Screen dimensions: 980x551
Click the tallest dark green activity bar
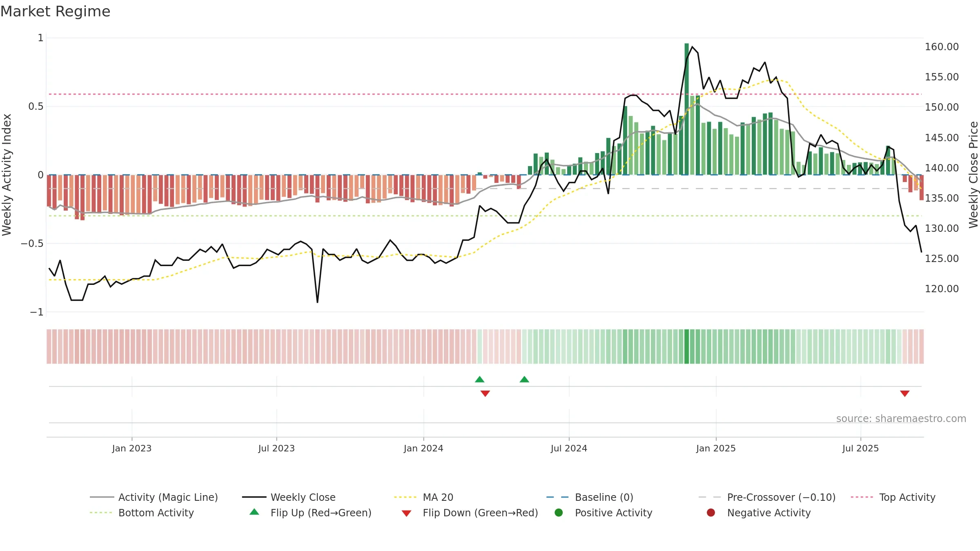tap(687, 109)
